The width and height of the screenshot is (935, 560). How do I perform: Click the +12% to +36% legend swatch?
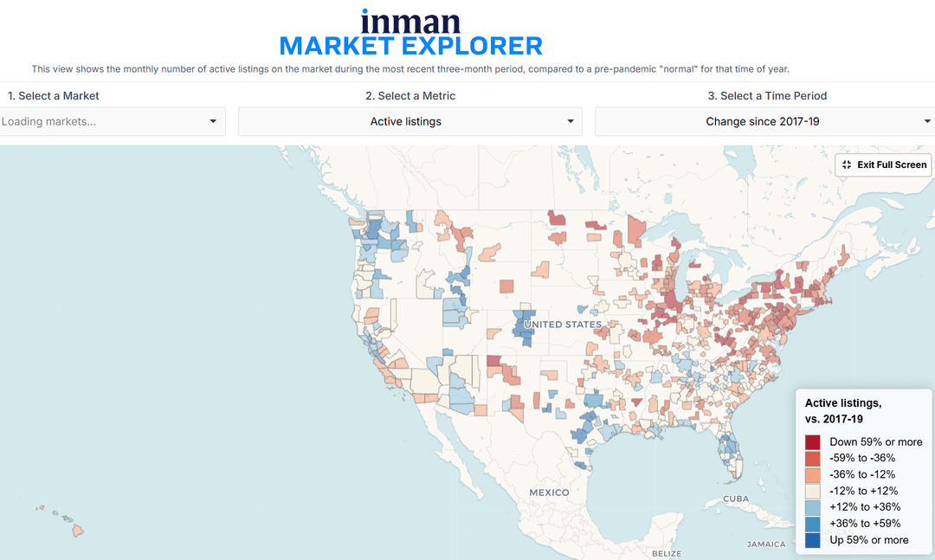pos(813,507)
